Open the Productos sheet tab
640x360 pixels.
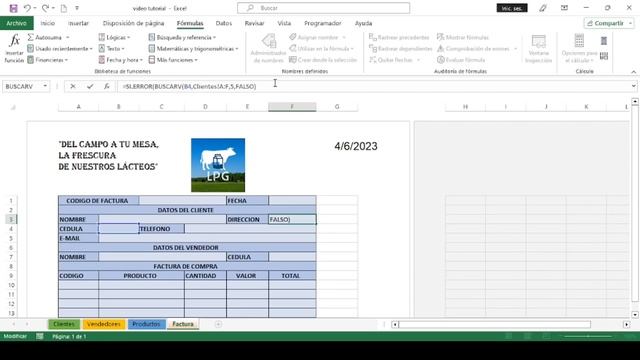click(146, 324)
